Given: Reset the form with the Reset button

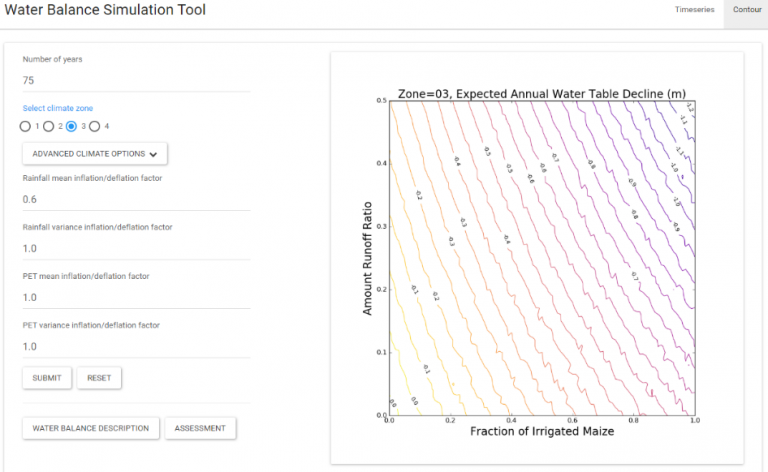Looking at the screenshot, I should pos(99,378).
